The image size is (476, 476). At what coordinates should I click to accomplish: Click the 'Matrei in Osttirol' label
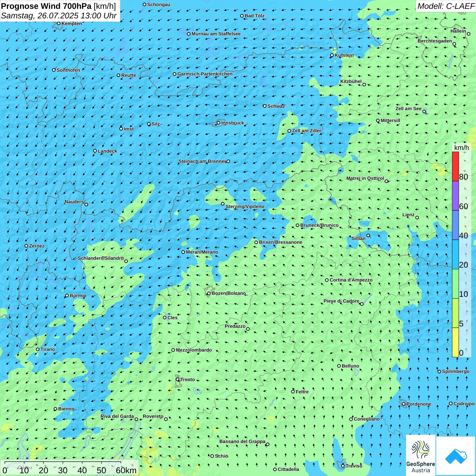click(365, 178)
